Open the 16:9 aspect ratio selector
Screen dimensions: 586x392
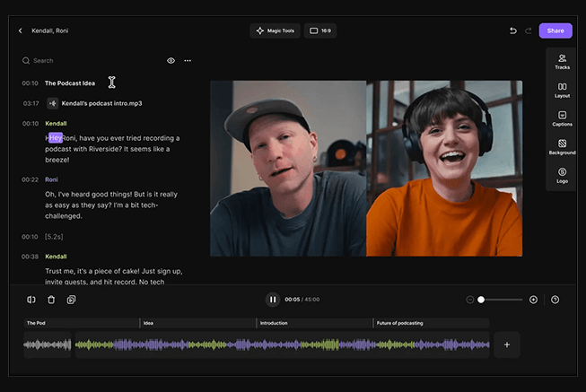pyautogui.click(x=320, y=30)
